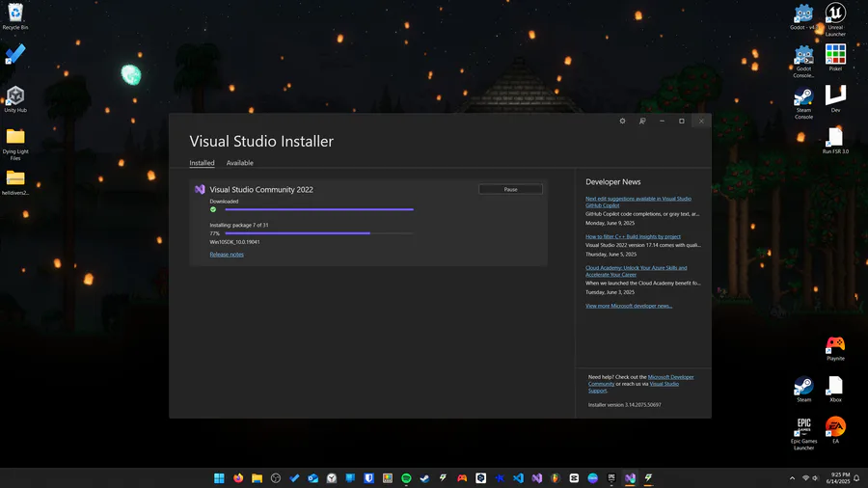Open the notification bell in system tray

(x=857, y=478)
